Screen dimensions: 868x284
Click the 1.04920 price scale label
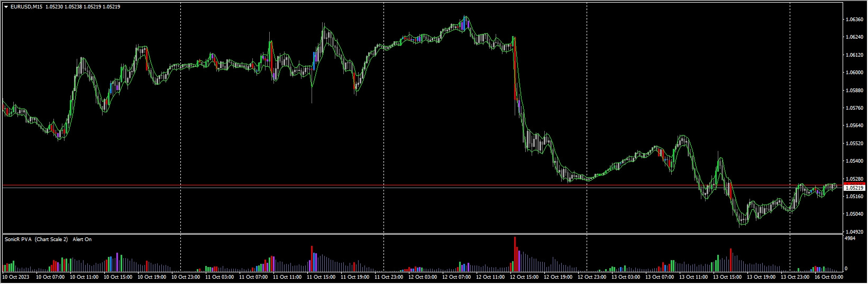click(854, 232)
